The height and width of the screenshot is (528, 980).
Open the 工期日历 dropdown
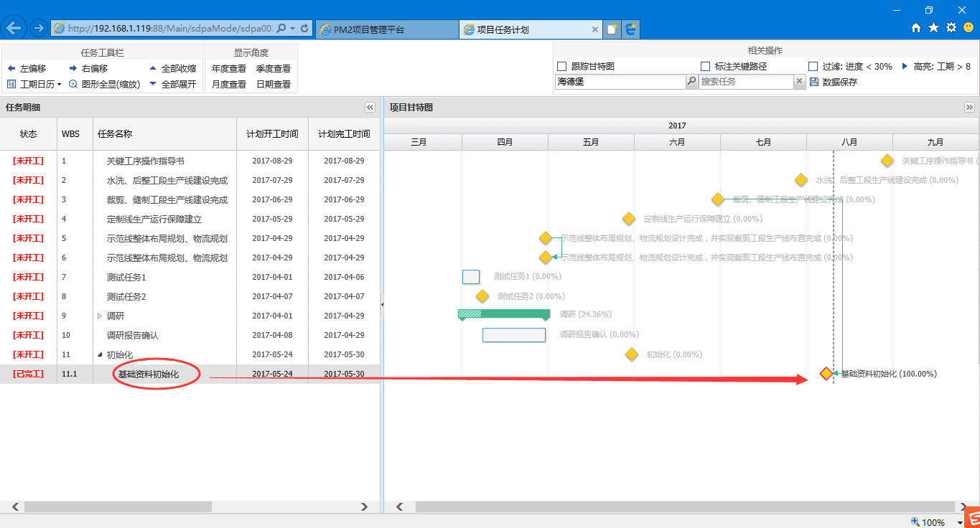(34, 85)
